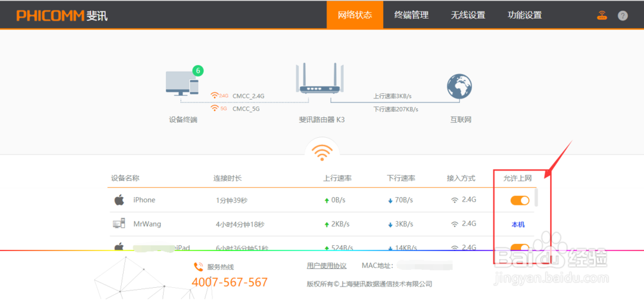Click the green connected-devices count badge

pyautogui.click(x=198, y=70)
